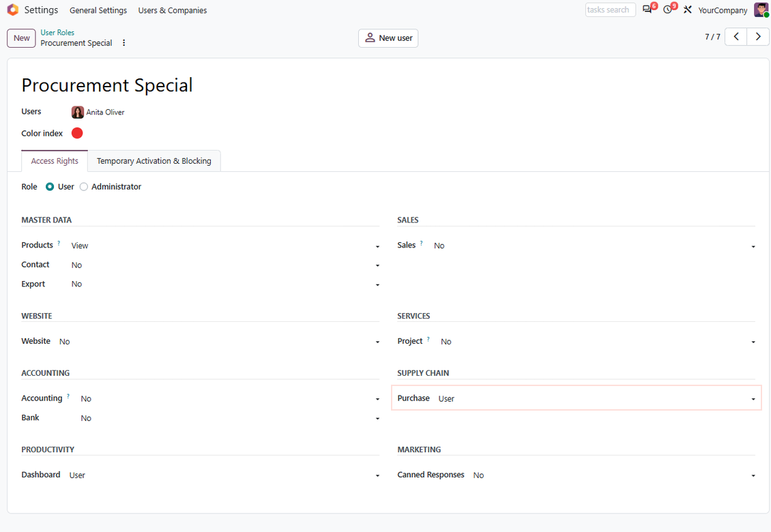The image size is (771, 532).
Task: Focus the tasks search input field
Action: (610, 10)
